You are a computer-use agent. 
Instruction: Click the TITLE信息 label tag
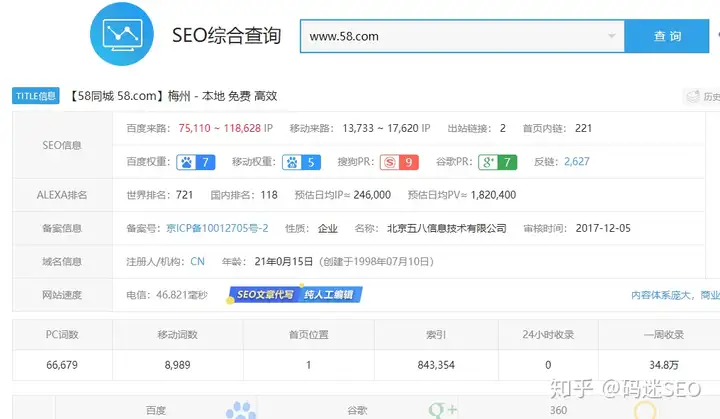[x=36, y=96]
